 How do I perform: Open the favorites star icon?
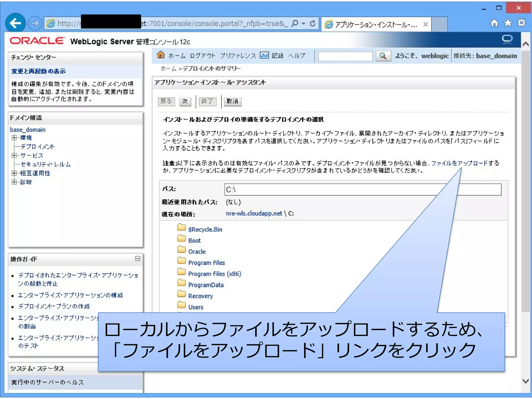click(x=508, y=23)
